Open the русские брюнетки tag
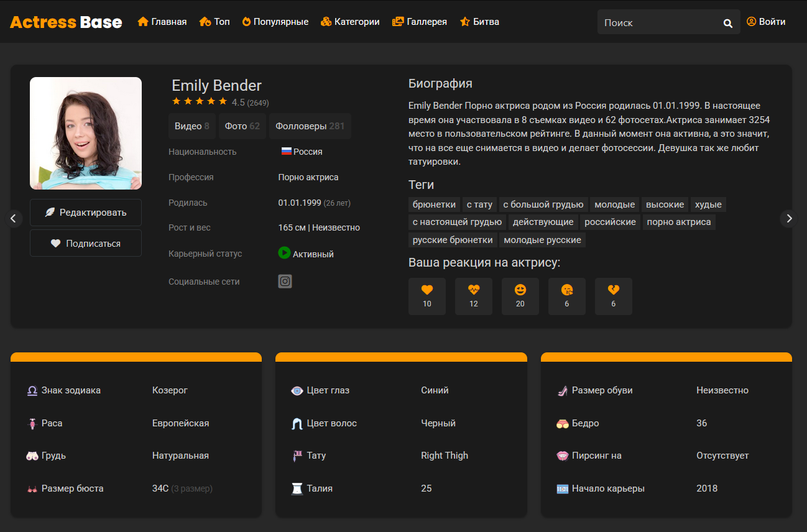The image size is (807, 532). tap(453, 240)
